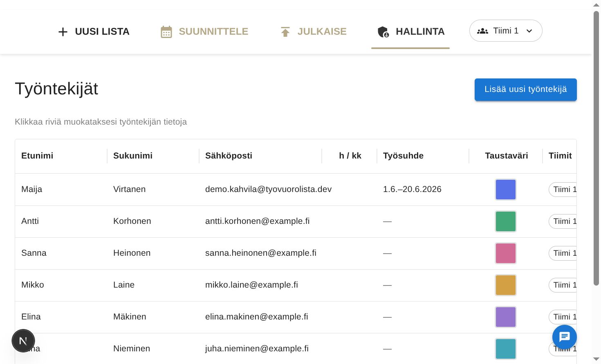This screenshot has width=601, height=364.
Task: Click the plus icon beside UUSI LISTA
Action: pos(63,32)
